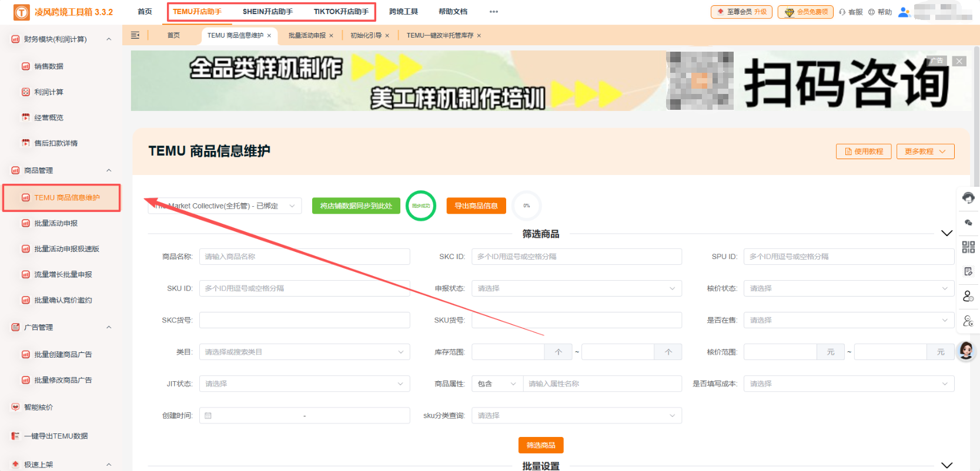Open the 是否在售 dropdown
This screenshot has width=980, height=471.
[849, 320]
